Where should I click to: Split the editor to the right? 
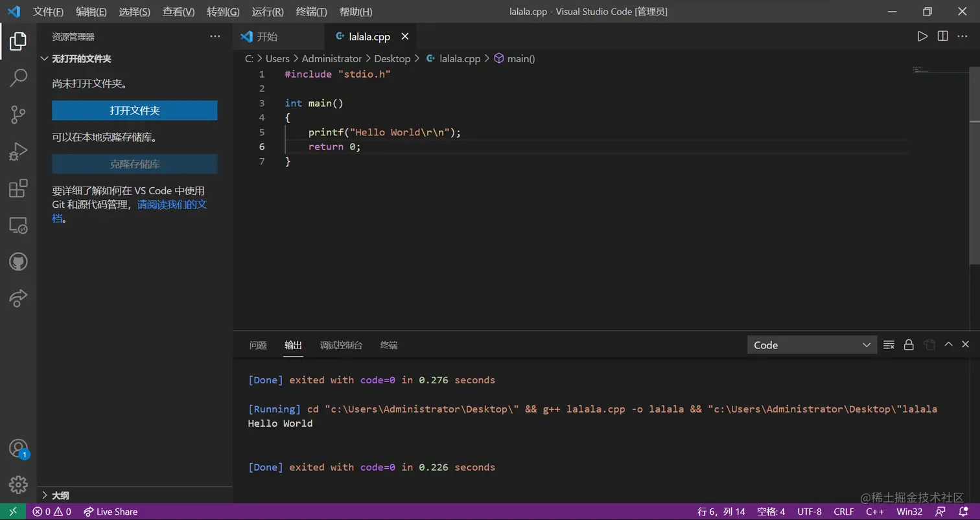pos(942,36)
